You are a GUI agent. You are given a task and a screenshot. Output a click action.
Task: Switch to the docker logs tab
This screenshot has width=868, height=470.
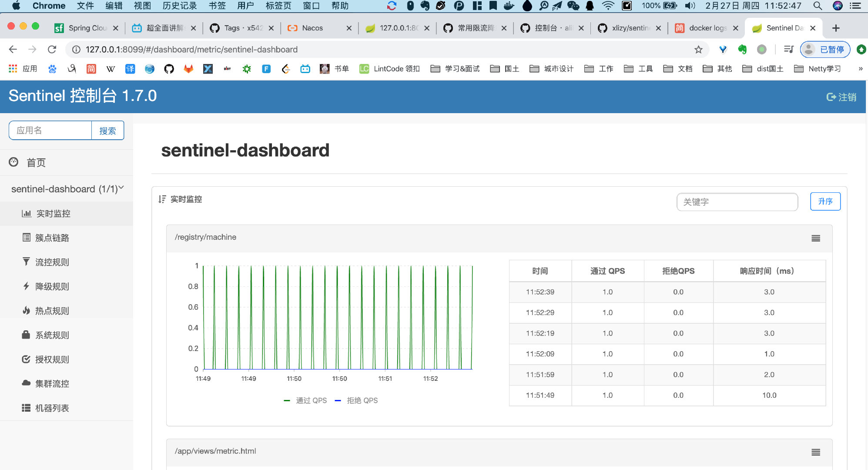(x=707, y=28)
